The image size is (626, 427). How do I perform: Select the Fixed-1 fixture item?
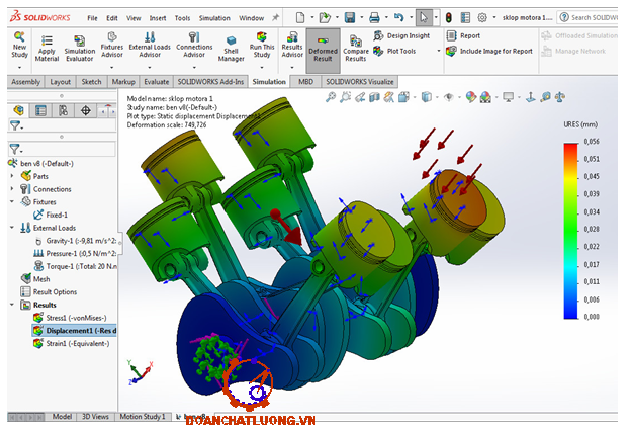pyautogui.click(x=60, y=214)
